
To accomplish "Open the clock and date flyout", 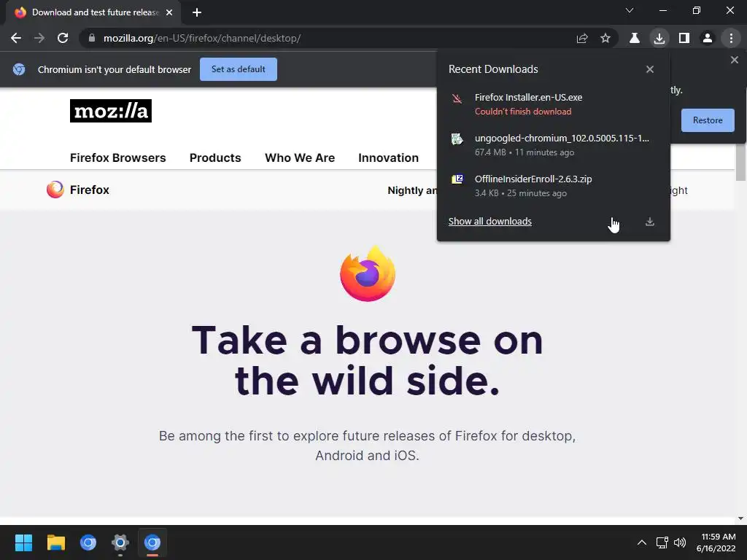I will [716, 542].
